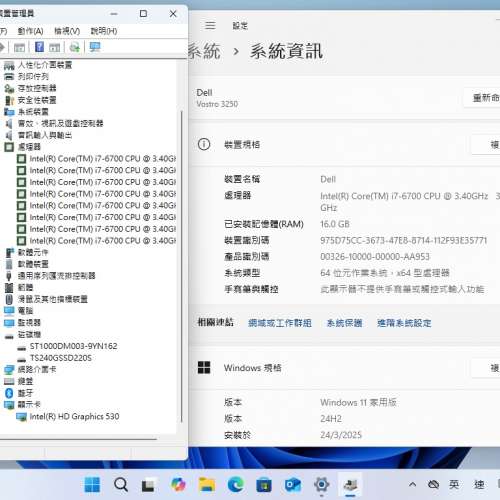This screenshot has height=500, width=500.
Task: Select the 軟體元件 category
Action: click(33, 252)
